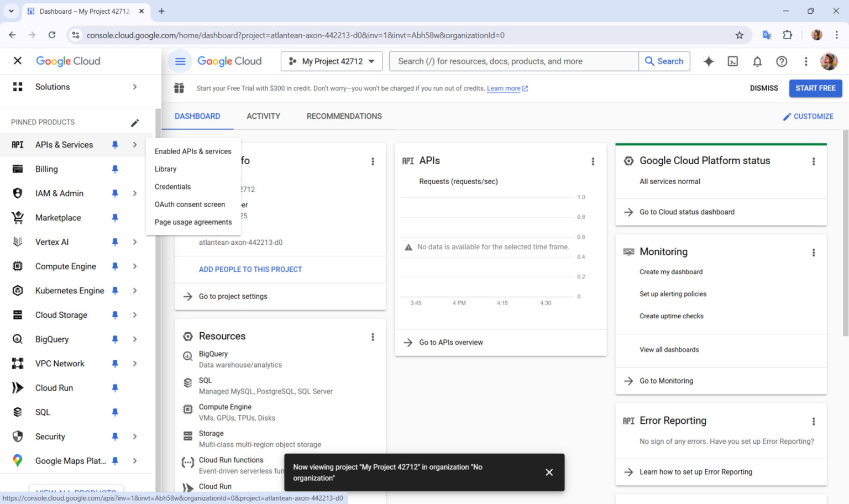Open the Cloud Shell terminal icon
This screenshot has width=849, height=504.
733,61
